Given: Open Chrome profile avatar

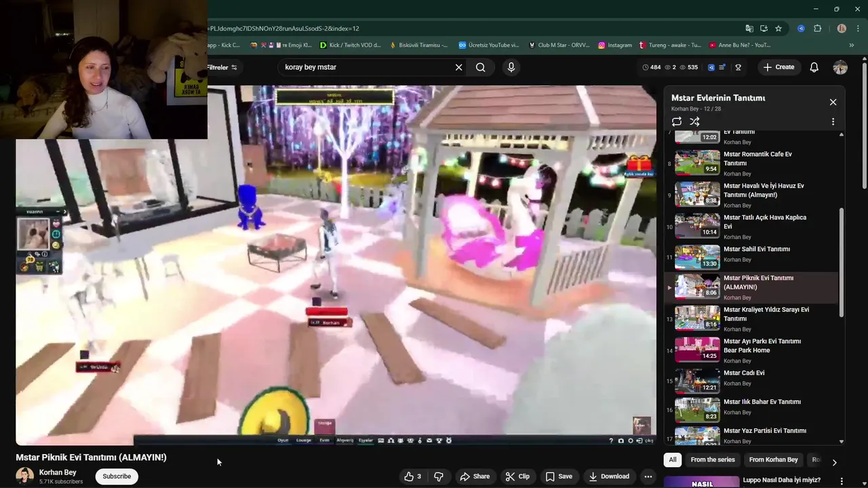Looking at the screenshot, I should [x=842, y=28].
